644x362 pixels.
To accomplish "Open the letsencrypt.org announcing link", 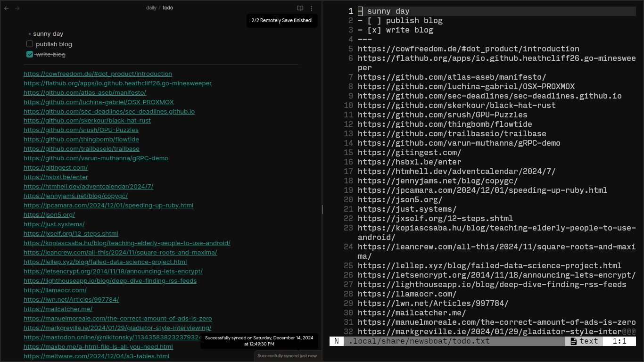I will [113, 271].
